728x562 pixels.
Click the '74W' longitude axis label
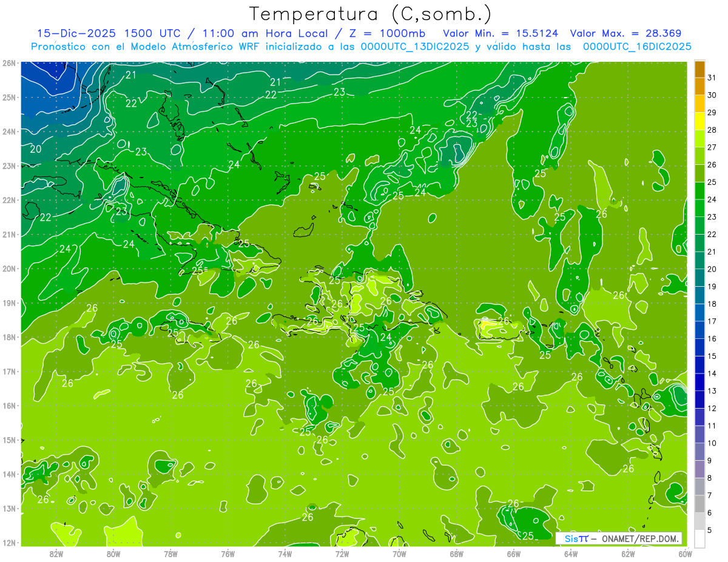285,554
